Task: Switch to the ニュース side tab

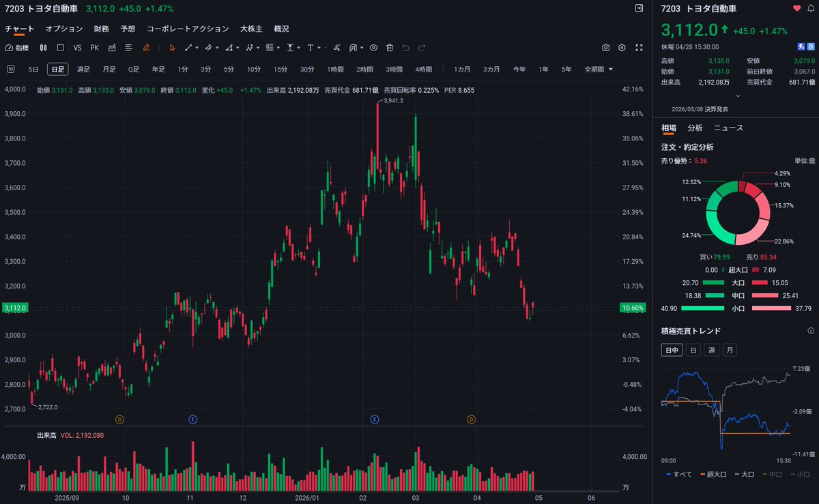Action: point(728,128)
